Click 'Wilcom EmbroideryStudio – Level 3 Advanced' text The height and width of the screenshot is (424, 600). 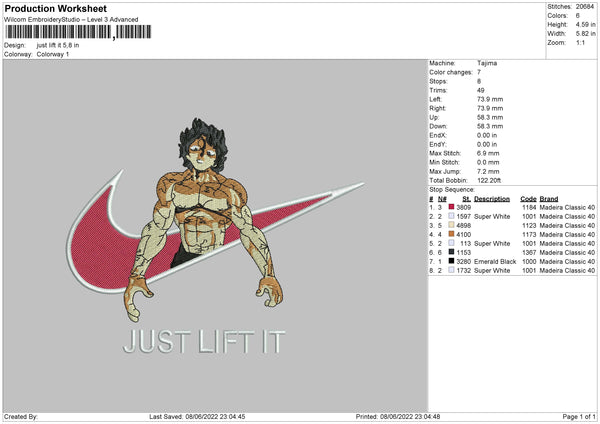pyautogui.click(x=71, y=20)
